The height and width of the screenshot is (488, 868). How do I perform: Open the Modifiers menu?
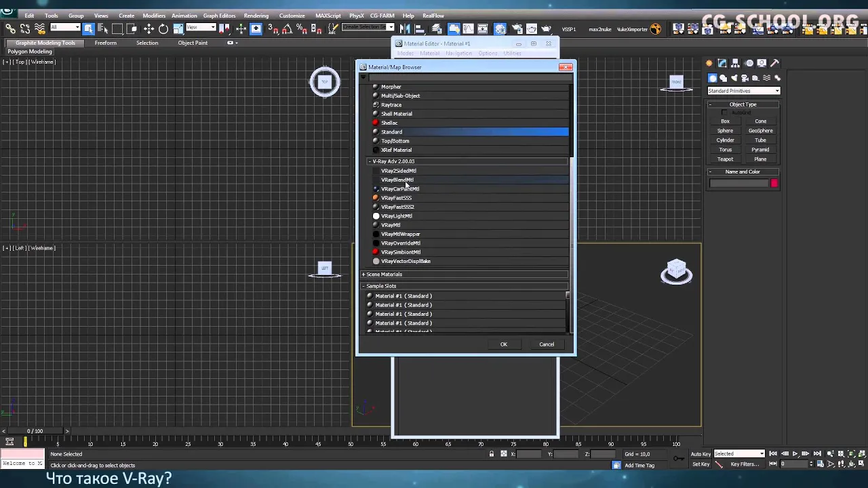click(154, 16)
